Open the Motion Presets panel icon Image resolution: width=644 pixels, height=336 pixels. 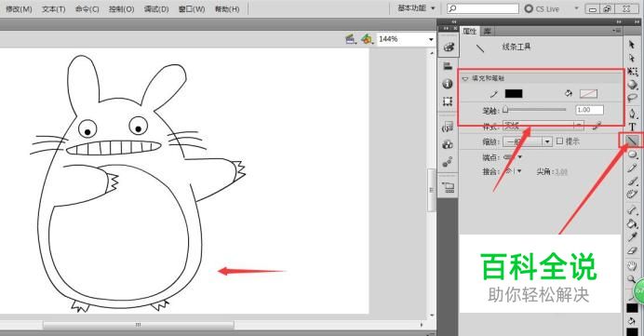tap(448, 162)
